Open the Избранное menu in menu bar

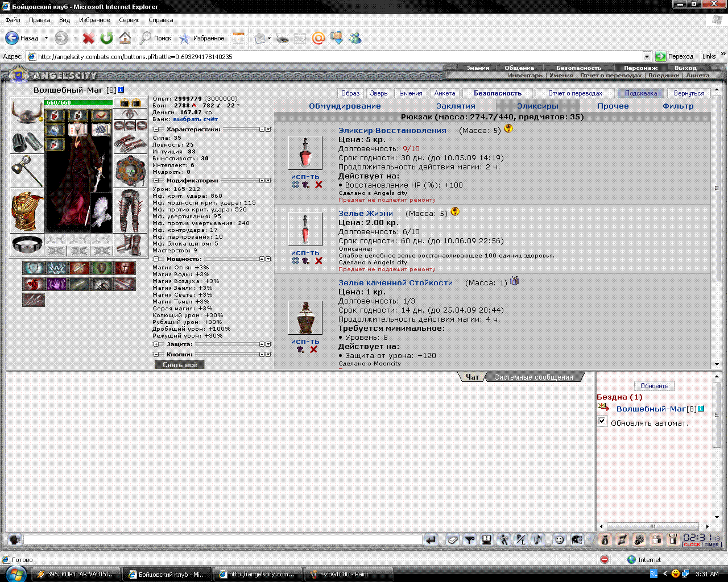(x=94, y=20)
